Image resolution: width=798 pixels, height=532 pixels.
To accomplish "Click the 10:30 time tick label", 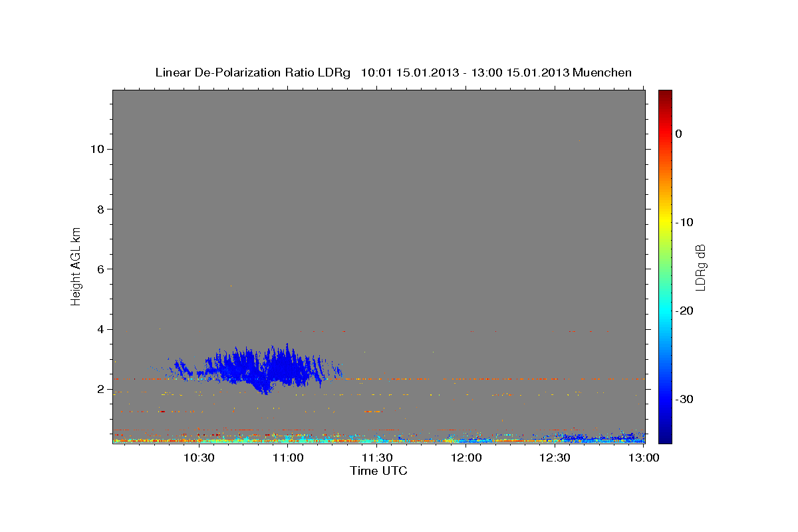I will [198, 458].
